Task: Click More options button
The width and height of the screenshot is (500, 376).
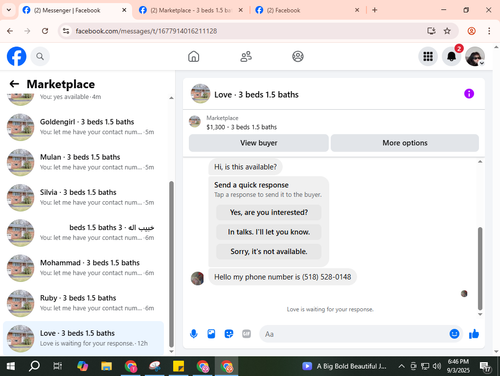Action: click(405, 143)
